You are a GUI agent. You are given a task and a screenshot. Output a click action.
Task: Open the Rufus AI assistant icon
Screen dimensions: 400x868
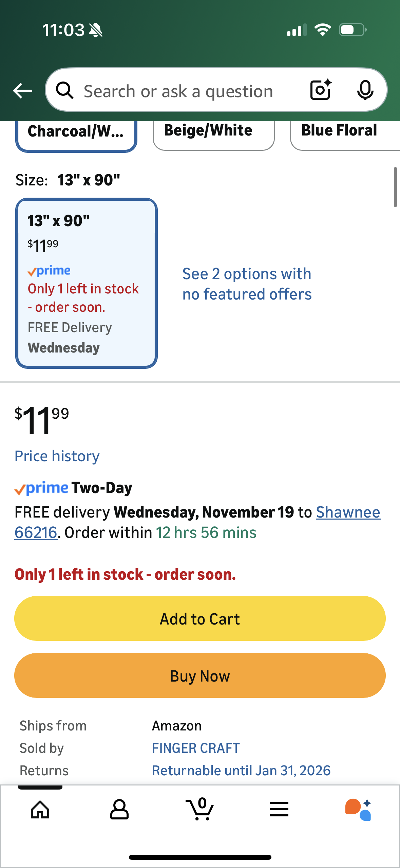358,810
